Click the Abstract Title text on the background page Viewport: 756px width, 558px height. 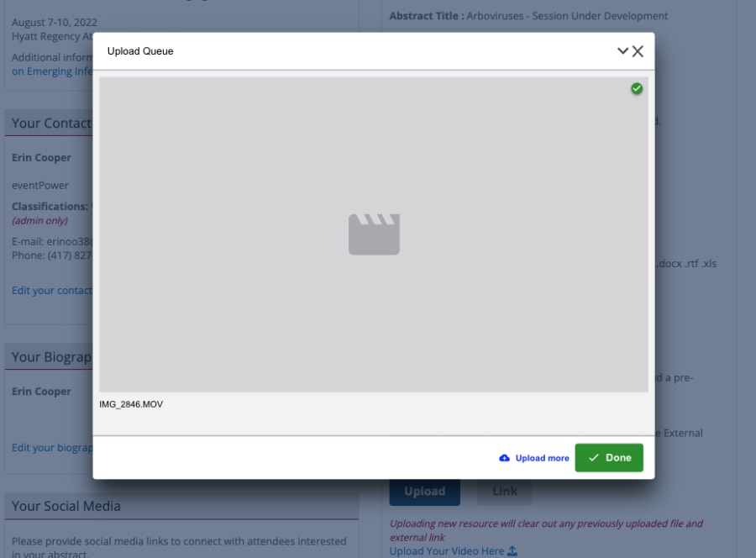pyautogui.click(x=528, y=16)
